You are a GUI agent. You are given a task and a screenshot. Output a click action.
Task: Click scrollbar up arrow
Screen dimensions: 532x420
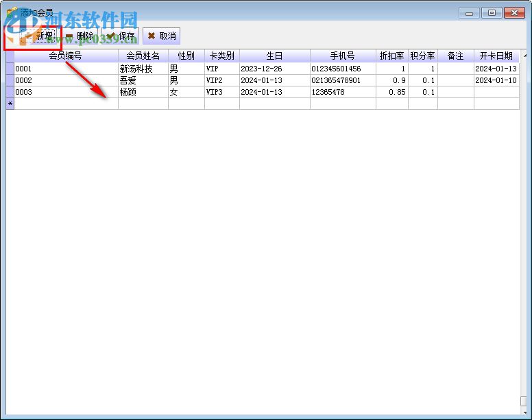tap(525, 55)
